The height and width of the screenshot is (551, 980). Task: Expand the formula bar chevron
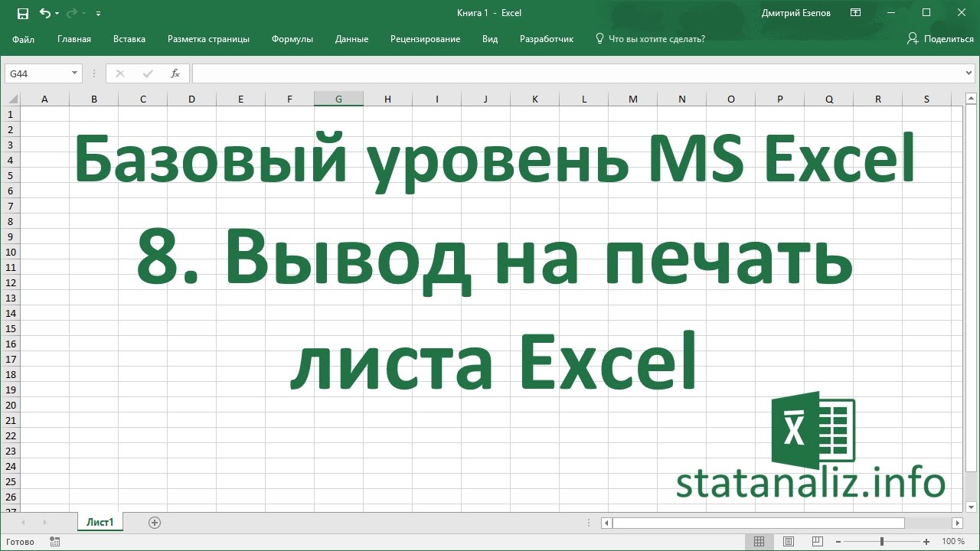pos(970,73)
